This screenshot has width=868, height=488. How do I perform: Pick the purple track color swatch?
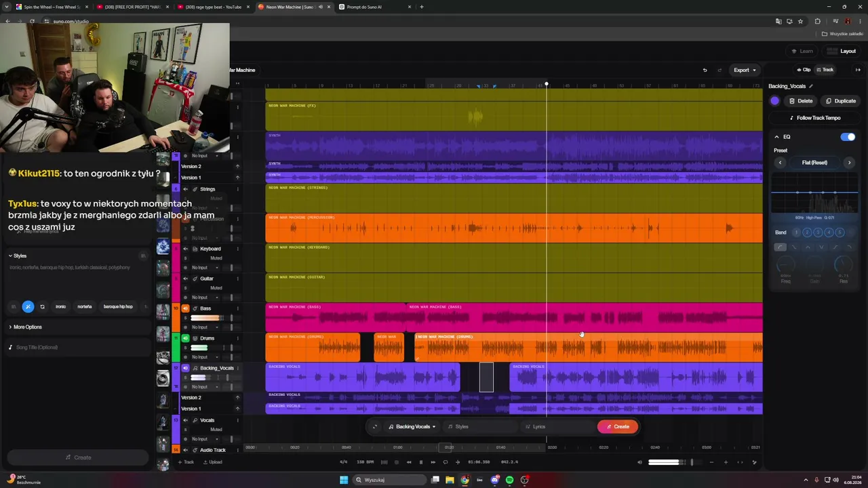775,101
